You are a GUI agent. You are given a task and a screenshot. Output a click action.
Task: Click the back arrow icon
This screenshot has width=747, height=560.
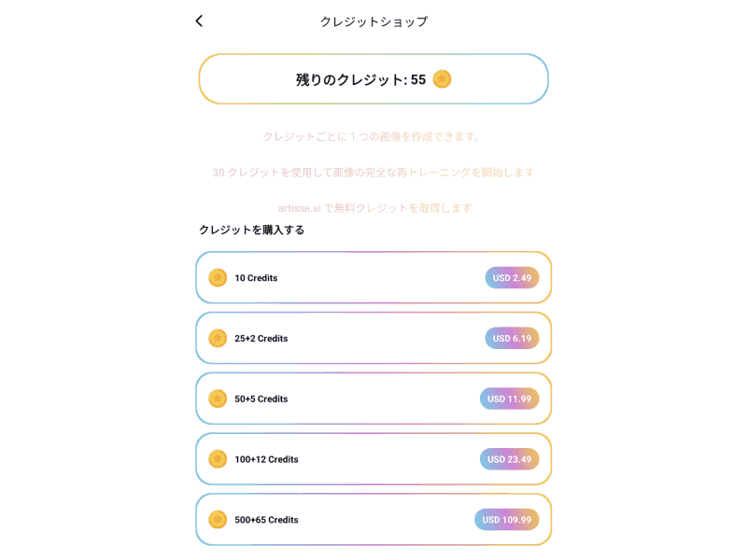point(198,20)
